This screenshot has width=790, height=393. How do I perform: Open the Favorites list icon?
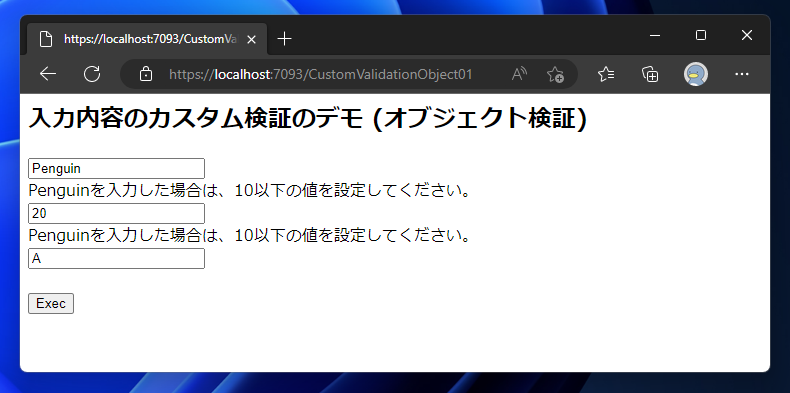[x=606, y=74]
